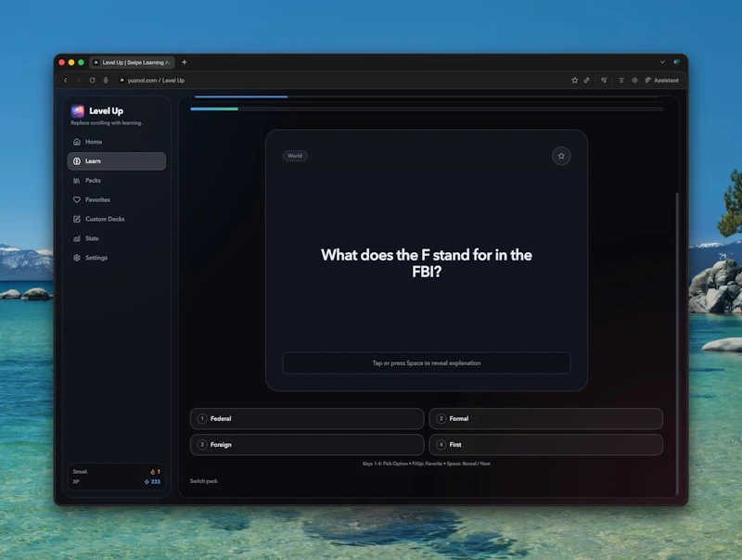Click the profile icon at top right
Screen dimensions: 742x560
pyautogui.click(x=677, y=62)
